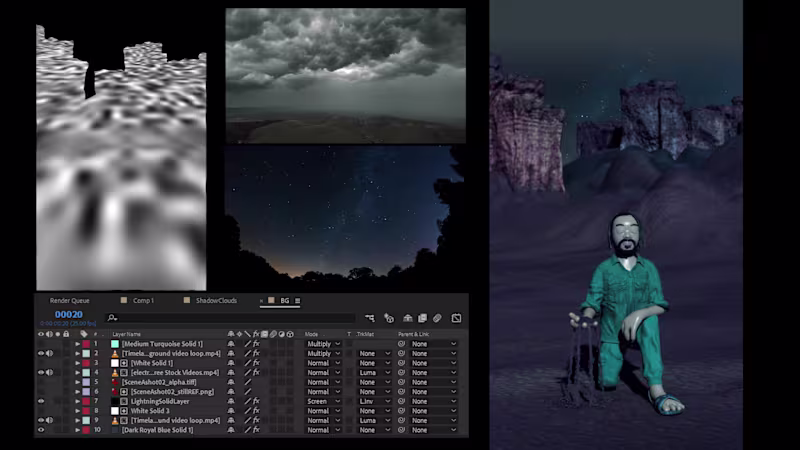Open Parent dropdown for layer 3 White Solid 1

coord(434,363)
